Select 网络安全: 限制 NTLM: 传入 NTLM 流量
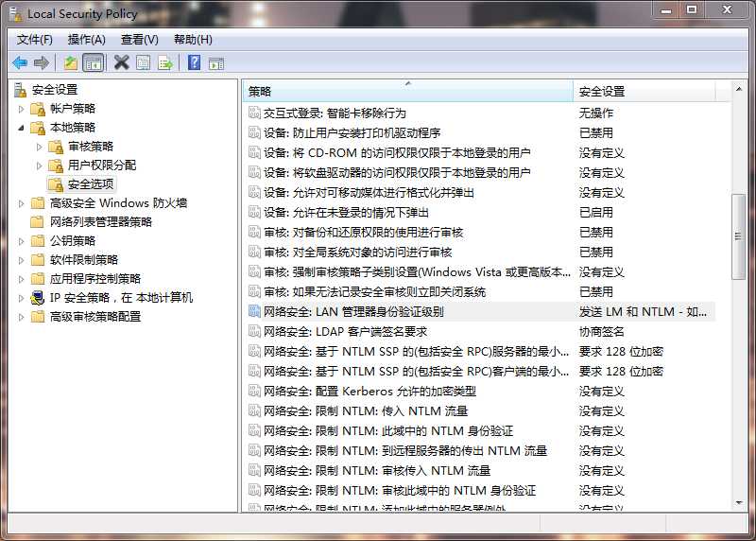The height and width of the screenshot is (541, 756). [366, 410]
